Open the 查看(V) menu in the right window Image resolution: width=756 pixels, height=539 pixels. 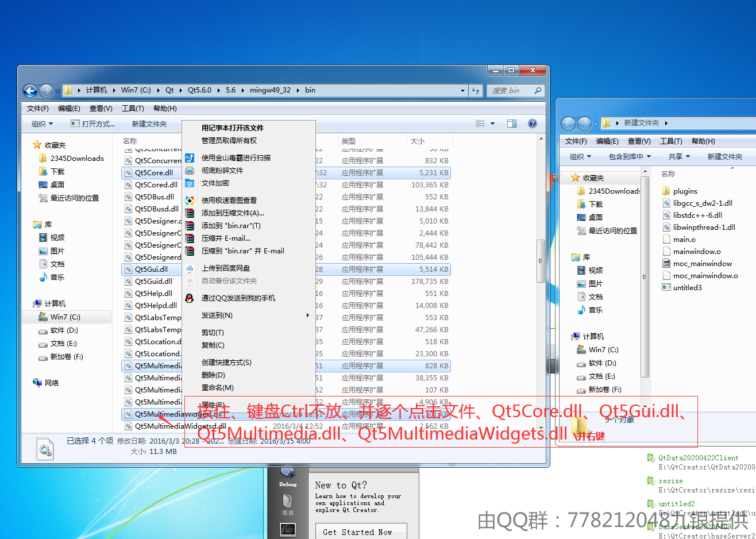point(639,141)
